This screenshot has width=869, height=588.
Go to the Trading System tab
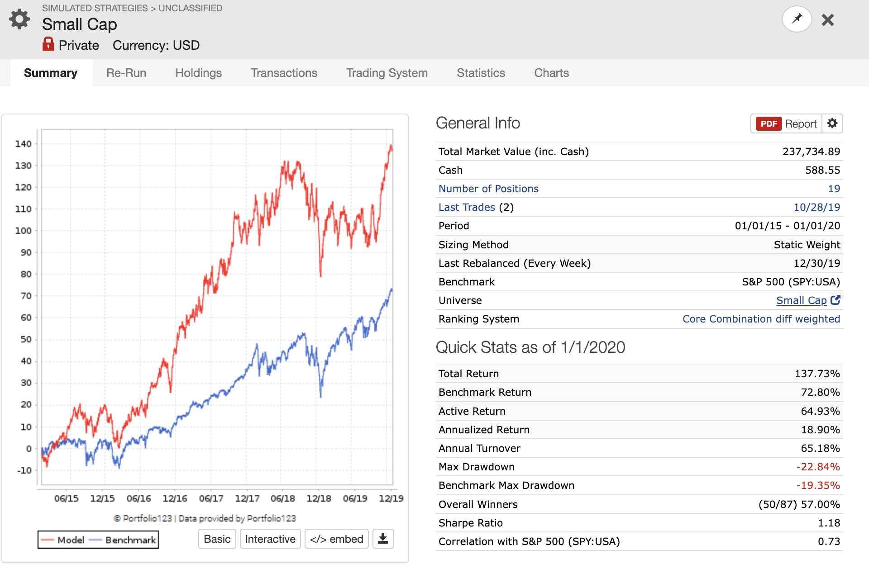(x=387, y=73)
